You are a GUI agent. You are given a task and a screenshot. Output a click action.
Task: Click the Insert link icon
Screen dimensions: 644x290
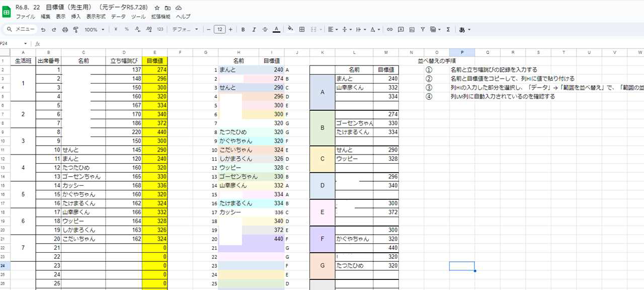(x=389, y=30)
